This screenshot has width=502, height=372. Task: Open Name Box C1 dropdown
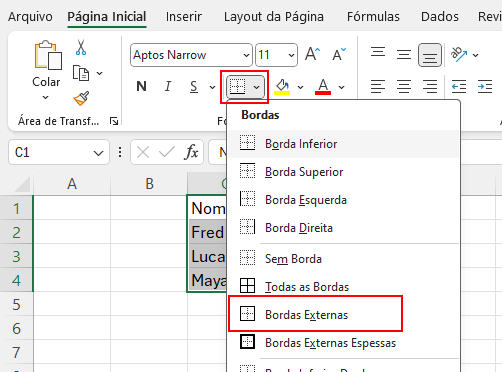tap(98, 153)
